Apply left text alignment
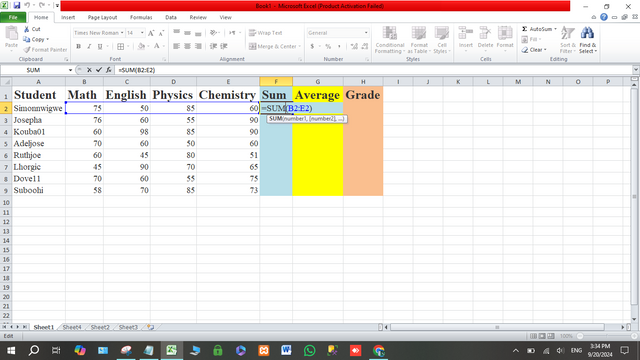The width and height of the screenshot is (640, 360). coord(176,46)
